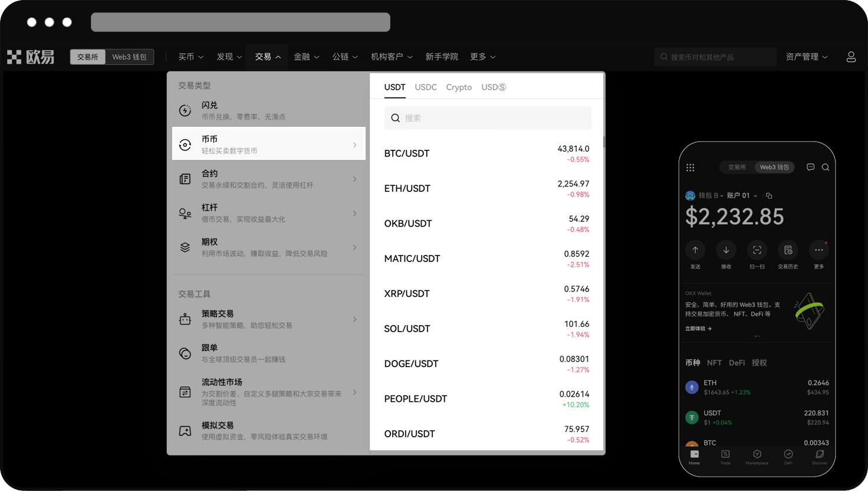Switch header toggle to Web3 钱包
The image size is (868, 491).
pos(129,57)
